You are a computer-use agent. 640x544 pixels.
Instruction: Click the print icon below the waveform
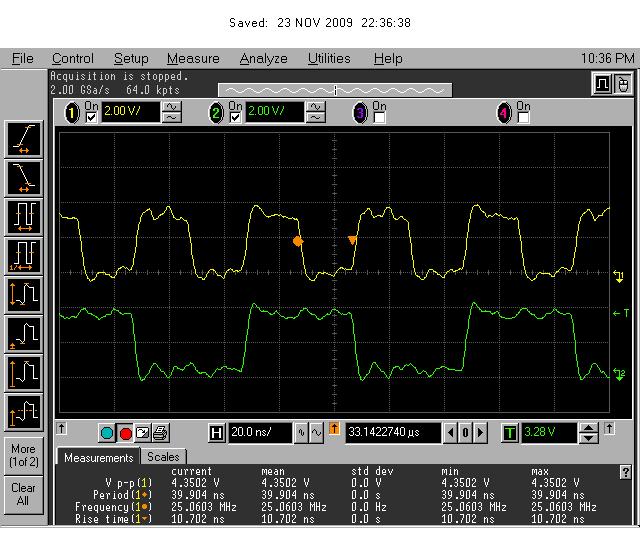pos(160,433)
